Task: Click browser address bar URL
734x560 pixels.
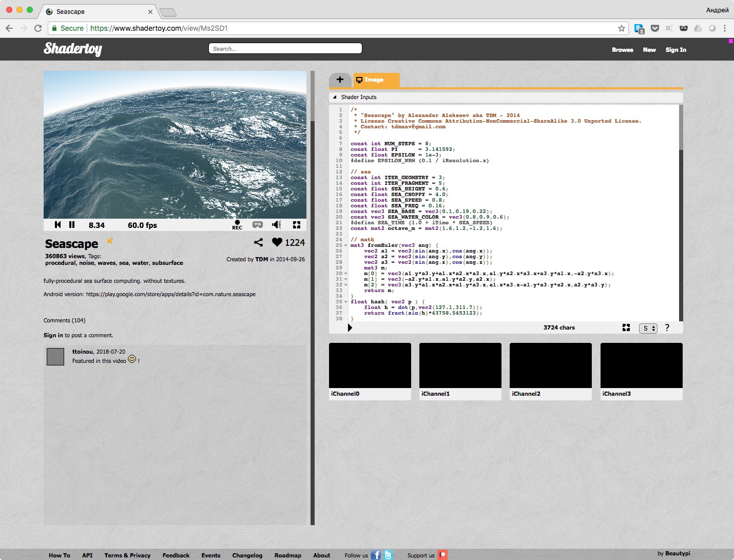Action: pyautogui.click(x=159, y=28)
